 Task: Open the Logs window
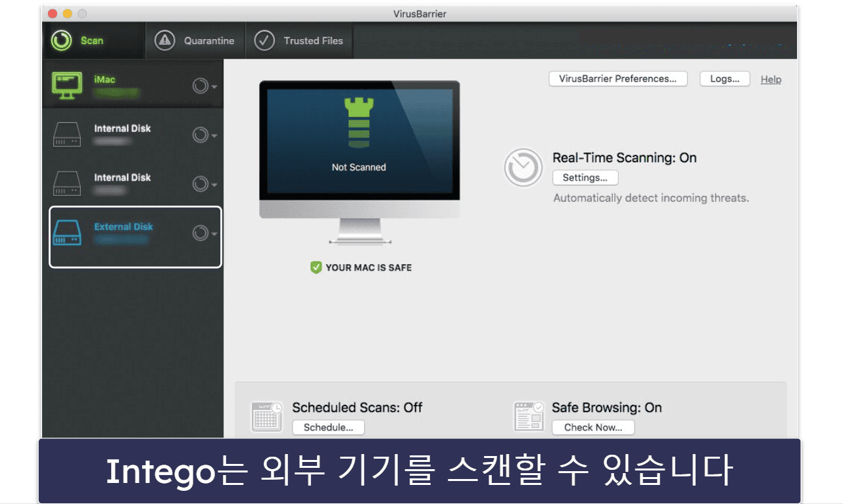pyautogui.click(x=725, y=79)
